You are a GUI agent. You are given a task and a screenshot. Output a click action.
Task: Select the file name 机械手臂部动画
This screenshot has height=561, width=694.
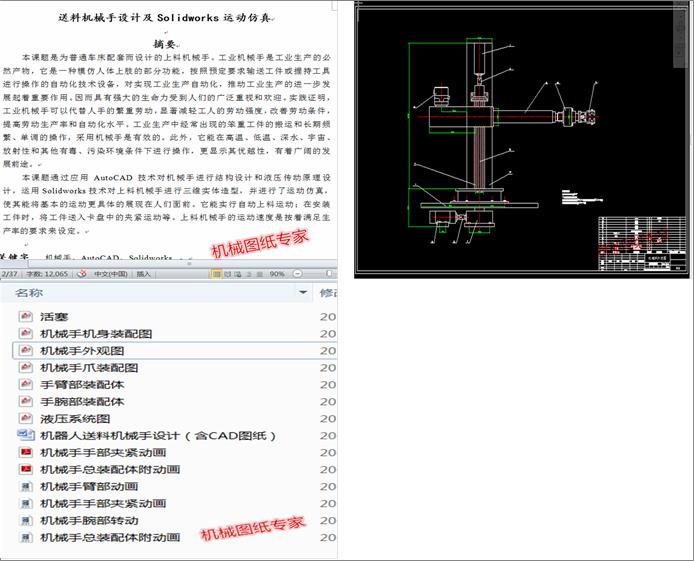point(89,487)
